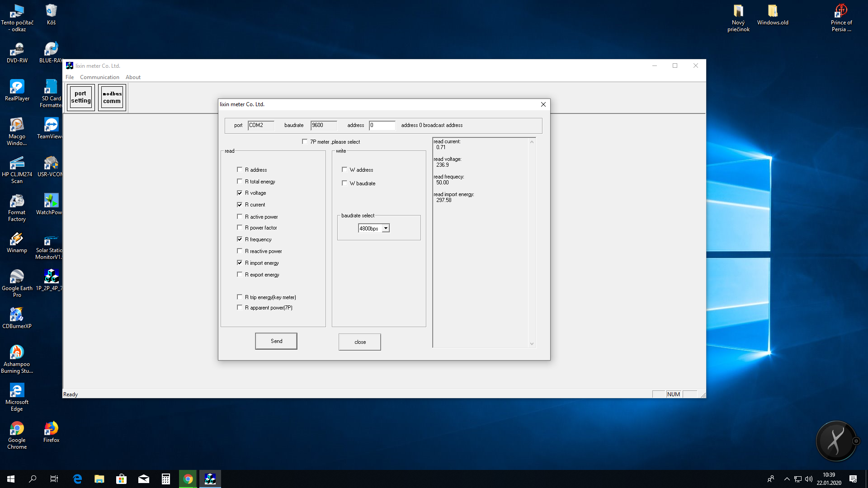Uncheck the R voltage checkbox
Viewport: 868px width, 488px height.
[x=240, y=193]
